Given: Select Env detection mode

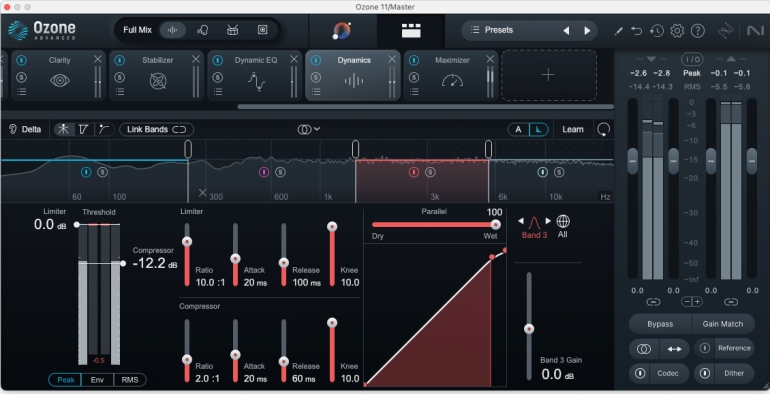Looking at the screenshot, I should coord(97,380).
